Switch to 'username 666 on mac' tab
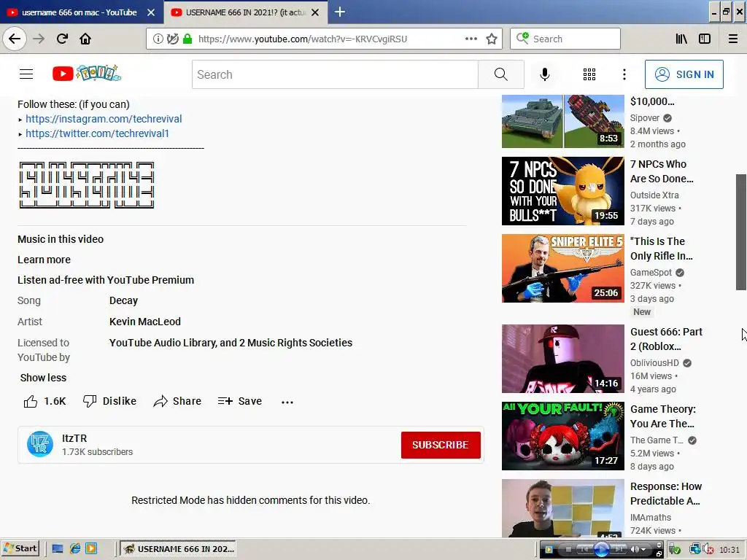 (x=79, y=12)
